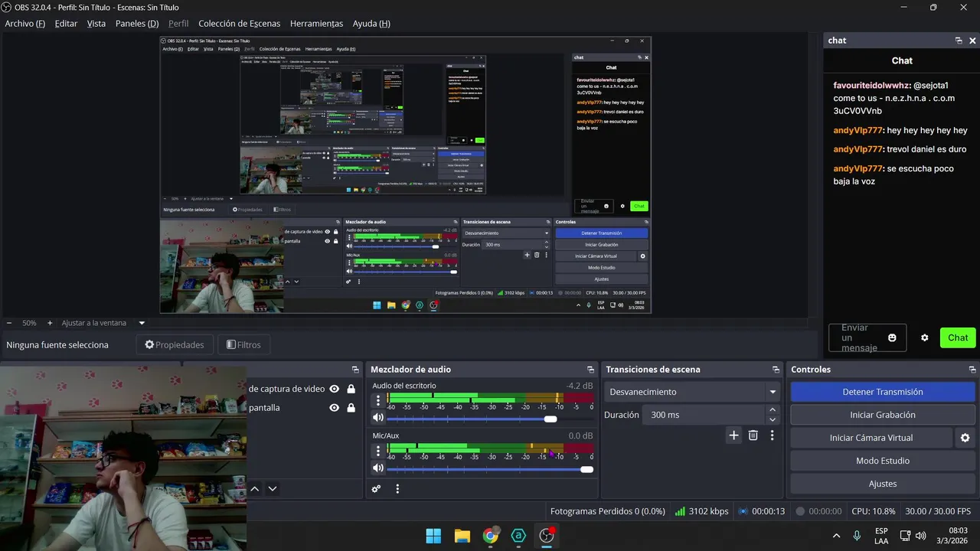
Task: Click the webcam preview thumbnail
Action: tap(123, 458)
